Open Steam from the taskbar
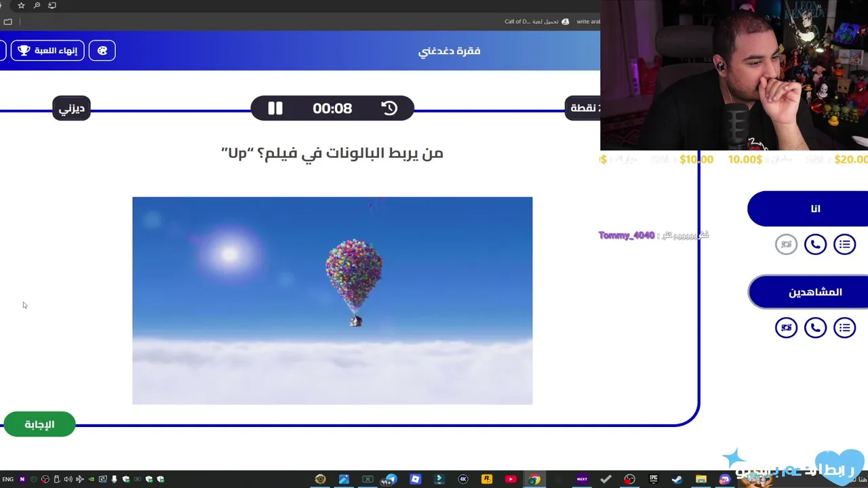 tap(677, 479)
